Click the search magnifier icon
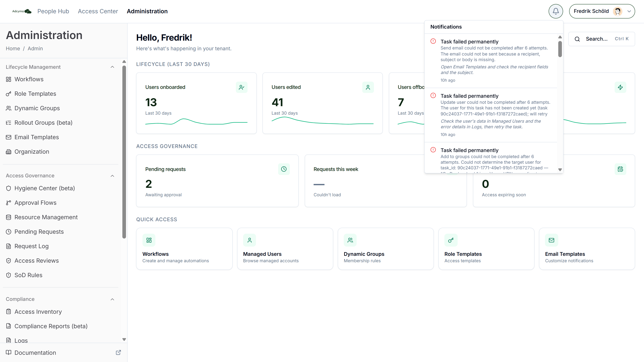The height and width of the screenshot is (362, 644). (577, 39)
